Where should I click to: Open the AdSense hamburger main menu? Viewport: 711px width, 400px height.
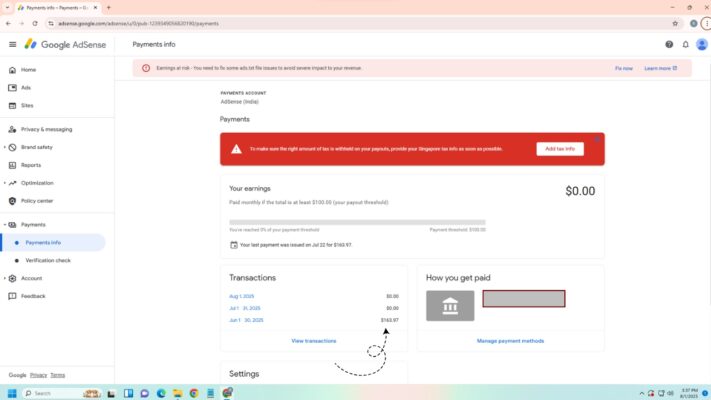[12, 44]
